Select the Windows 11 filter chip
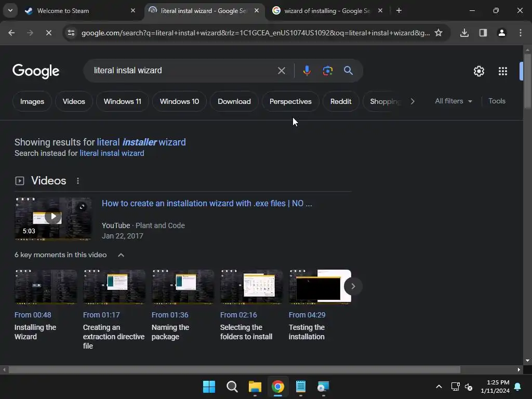 (x=123, y=101)
